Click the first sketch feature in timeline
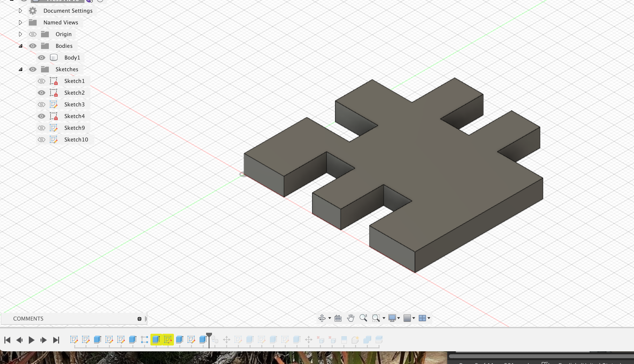 pos(74,340)
